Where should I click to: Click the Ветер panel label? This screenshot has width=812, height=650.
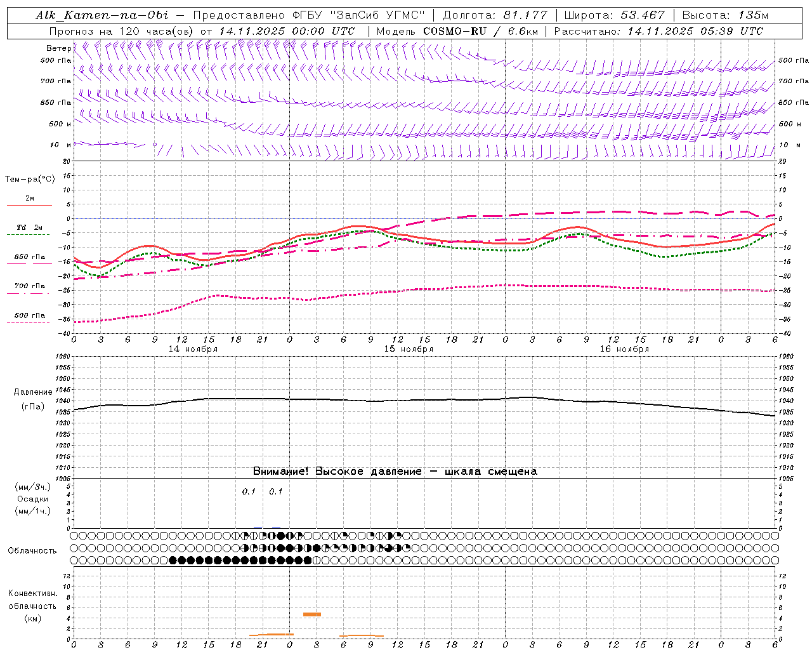coord(59,48)
